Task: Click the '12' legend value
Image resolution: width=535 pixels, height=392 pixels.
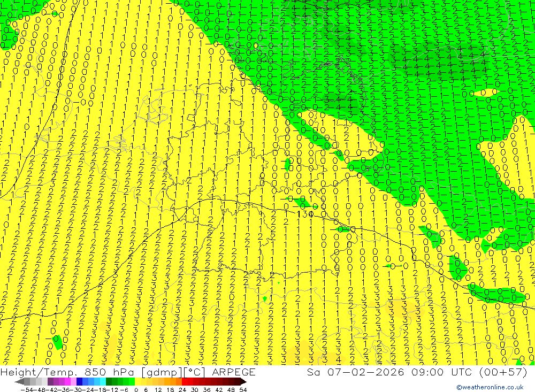Action: (x=158, y=390)
